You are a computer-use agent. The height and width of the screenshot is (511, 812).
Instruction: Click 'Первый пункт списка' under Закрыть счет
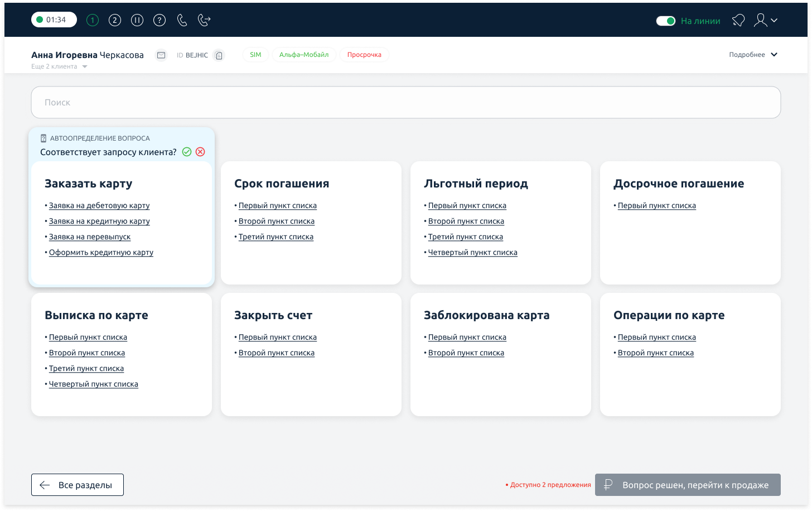tap(278, 337)
